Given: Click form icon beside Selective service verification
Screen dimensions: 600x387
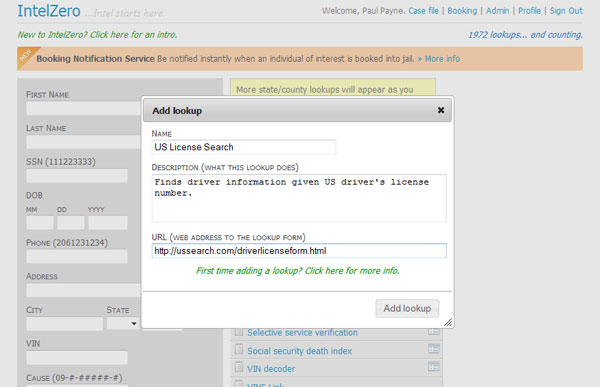Looking at the screenshot, I should click(x=434, y=331).
